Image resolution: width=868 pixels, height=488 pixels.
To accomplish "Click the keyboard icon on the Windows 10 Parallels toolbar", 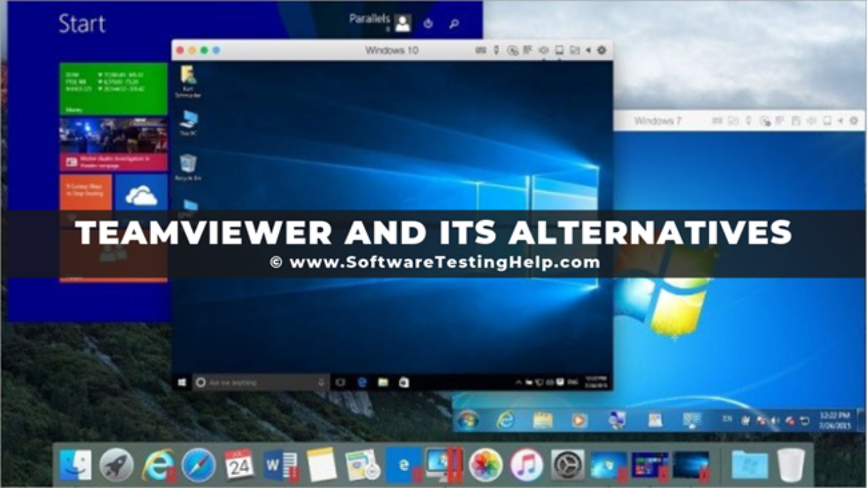I will pos(479,49).
